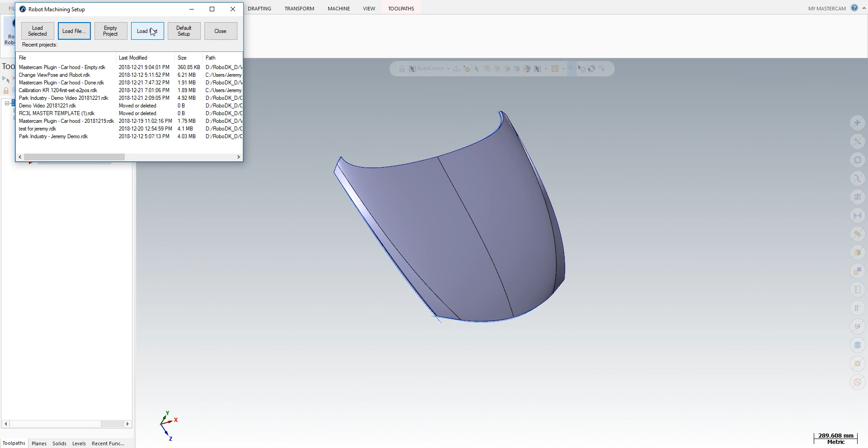Click the Default Setup button
This screenshot has height=448, width=868.
point(184,31)
